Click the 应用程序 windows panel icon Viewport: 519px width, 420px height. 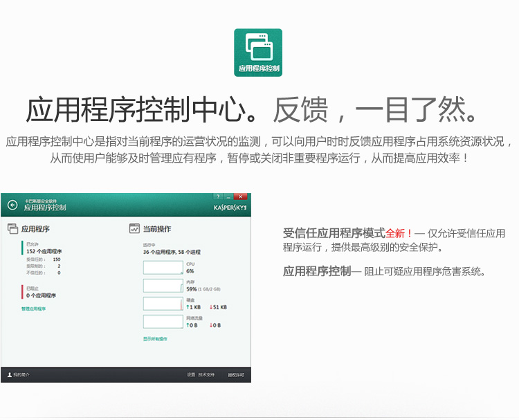12,229
